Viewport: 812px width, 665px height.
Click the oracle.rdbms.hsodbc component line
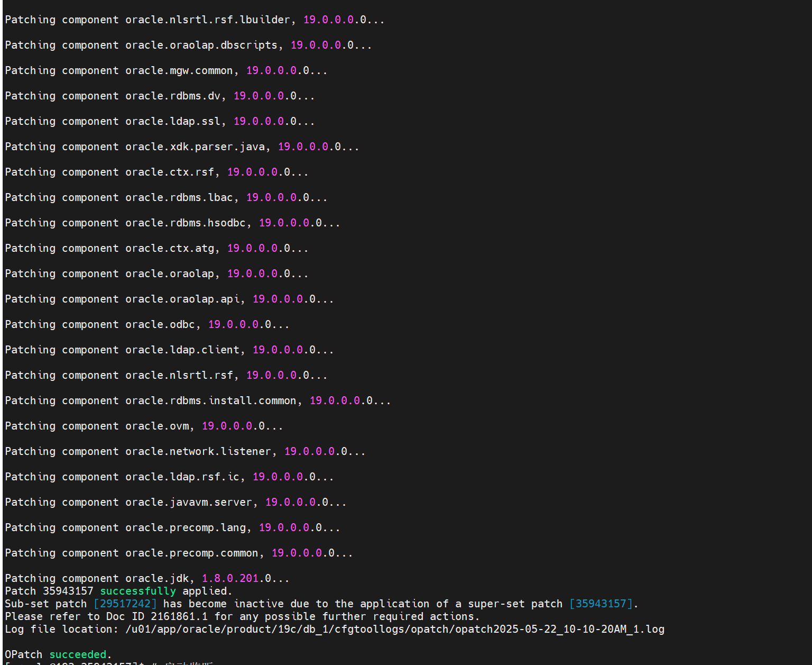(172, 223)
